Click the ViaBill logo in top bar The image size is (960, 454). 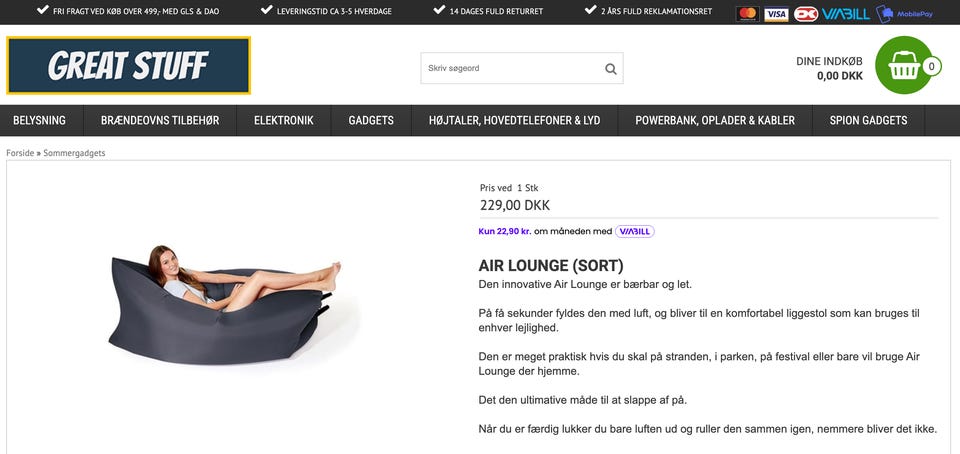tap(846, 13)
